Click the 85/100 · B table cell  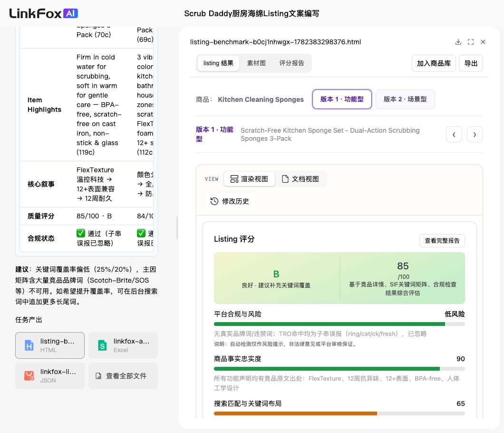coord(94,216)
